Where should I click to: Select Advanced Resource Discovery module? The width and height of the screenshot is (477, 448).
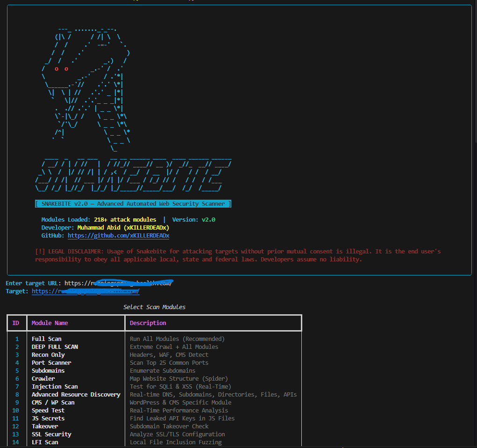pyautogui.click(x=76, y=394)
